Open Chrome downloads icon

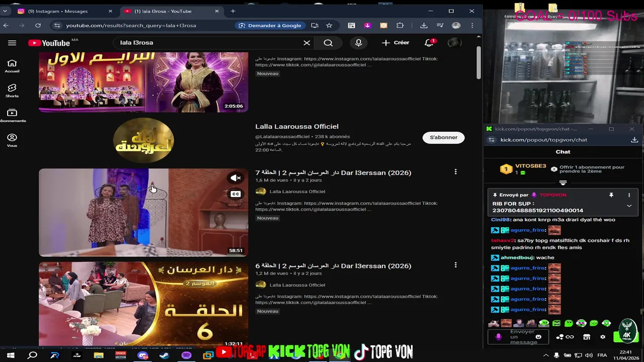pyautogui.click(x=424, y=25)
